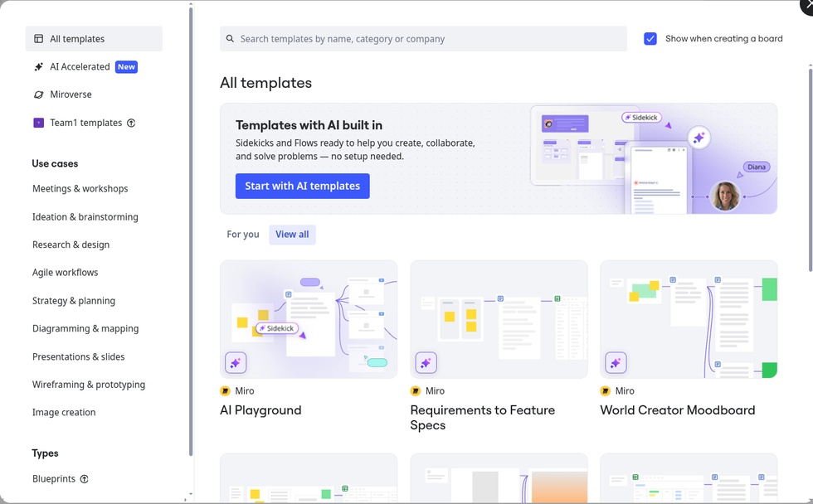The width and height of the screenshot is (813, 504).
Task: Click Diana avatar in banner illustration
Action: tap(725, 196)
